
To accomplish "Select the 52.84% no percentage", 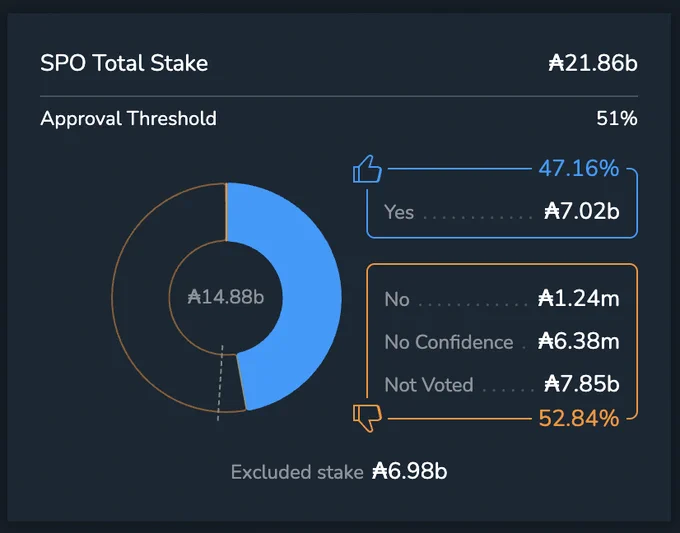I will point(579,419).
